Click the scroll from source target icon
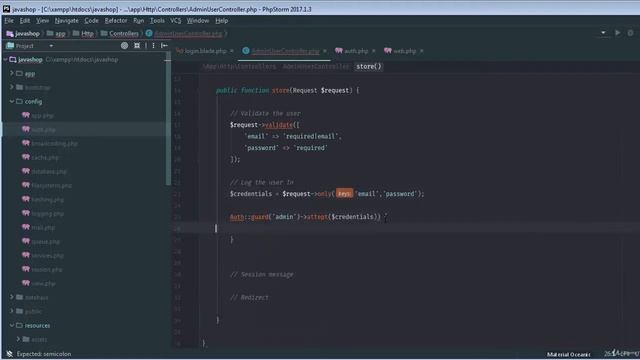640x360 pixels. click(x=124, y=46)
